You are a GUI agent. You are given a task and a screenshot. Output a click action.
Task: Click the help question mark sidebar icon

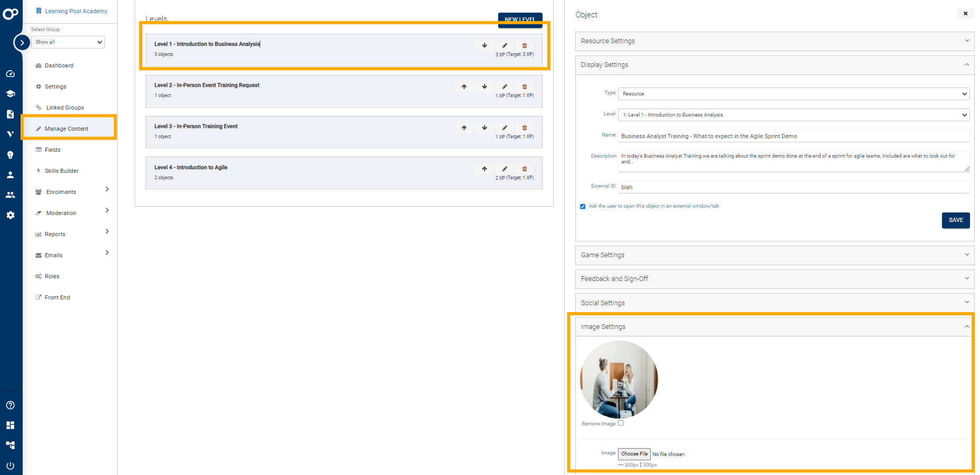point(10,405)
